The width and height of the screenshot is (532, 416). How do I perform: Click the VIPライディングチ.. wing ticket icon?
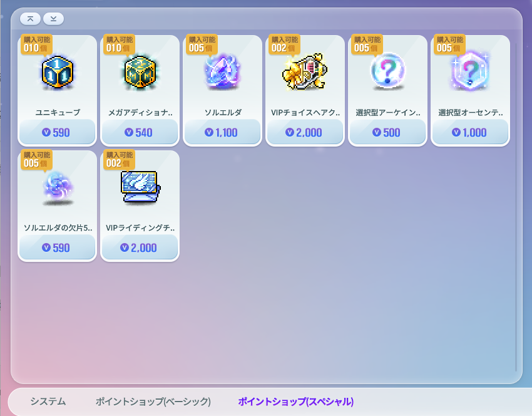(x=140, y=187)
